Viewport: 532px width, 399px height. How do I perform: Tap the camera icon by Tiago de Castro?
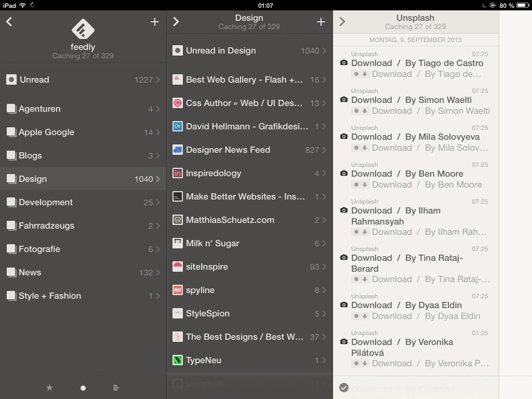pyautogui.click(x=344, y=63)
